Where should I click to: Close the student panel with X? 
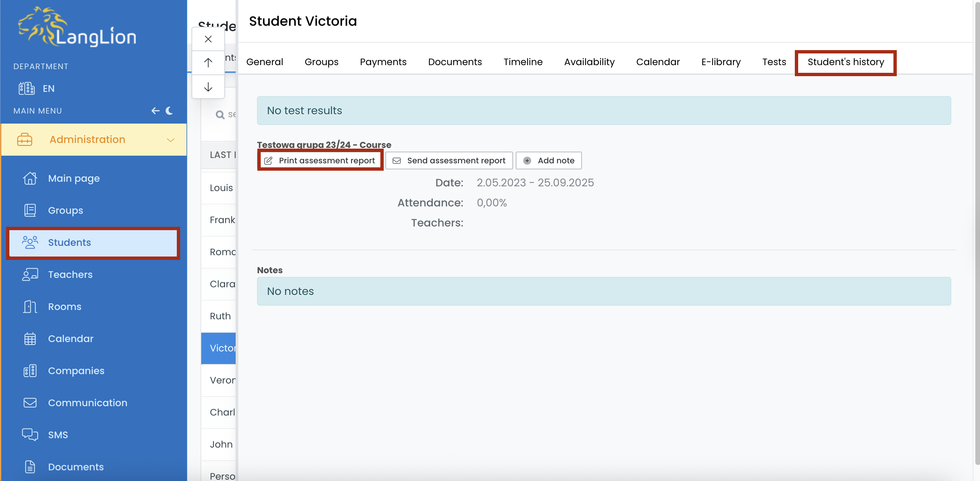click(208, 39)
